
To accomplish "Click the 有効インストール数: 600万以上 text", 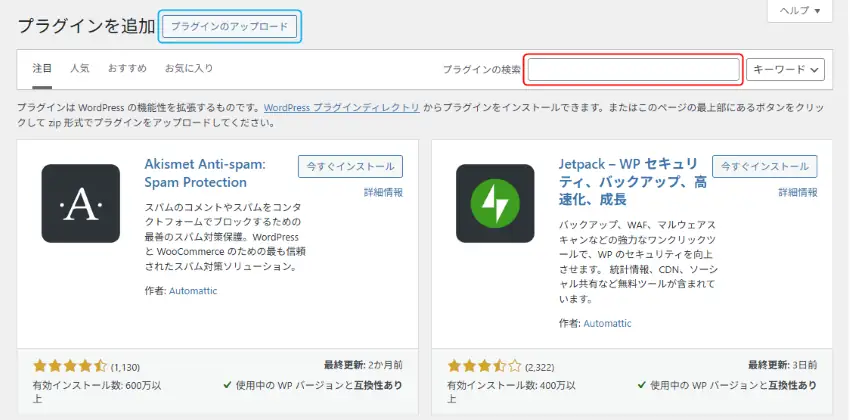I will (x=98, y=392).
